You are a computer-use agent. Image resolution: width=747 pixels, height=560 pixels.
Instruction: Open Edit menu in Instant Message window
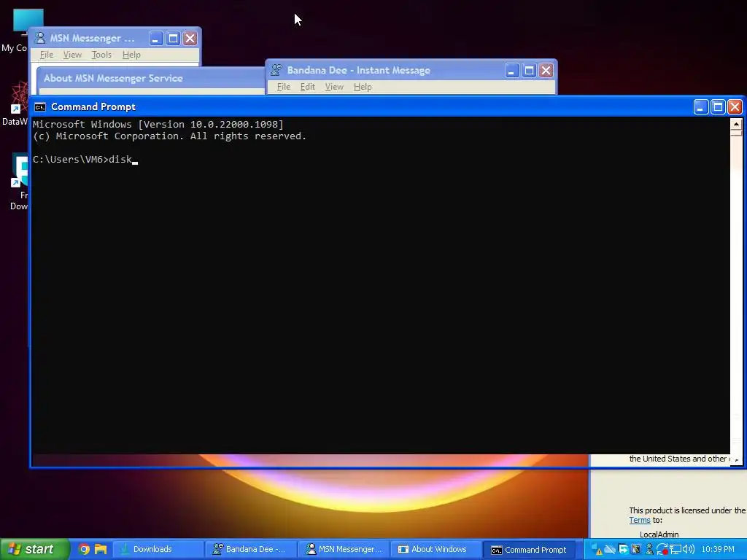pos(307,87)
